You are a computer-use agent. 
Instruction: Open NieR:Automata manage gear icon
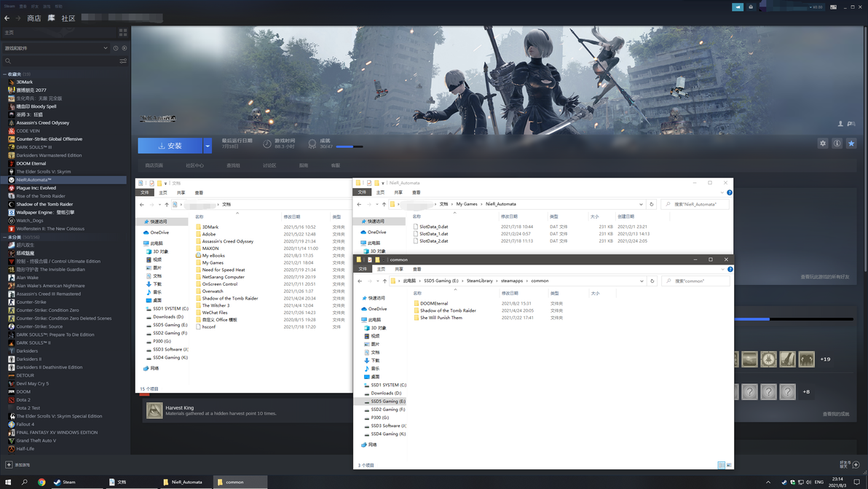coord(823,144)
